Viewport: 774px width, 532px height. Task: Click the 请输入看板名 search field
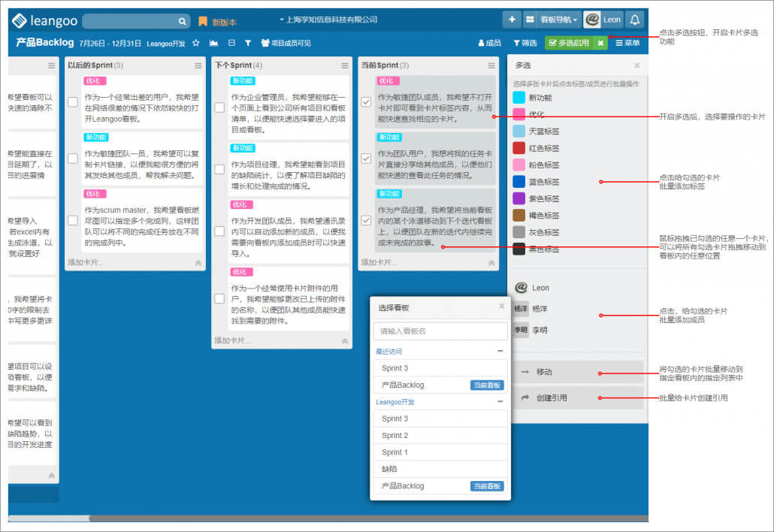[440, 331]
